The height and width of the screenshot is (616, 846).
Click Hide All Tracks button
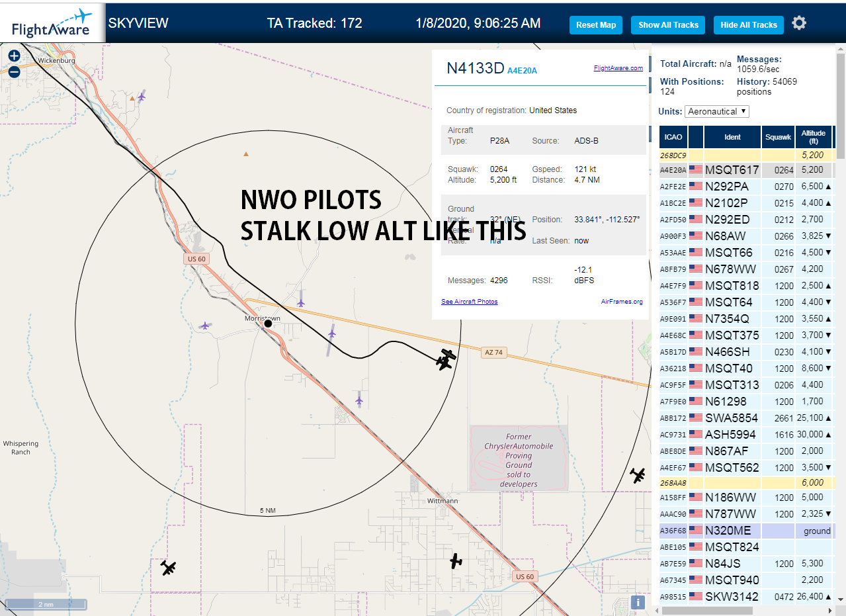[x=749, y=25]
